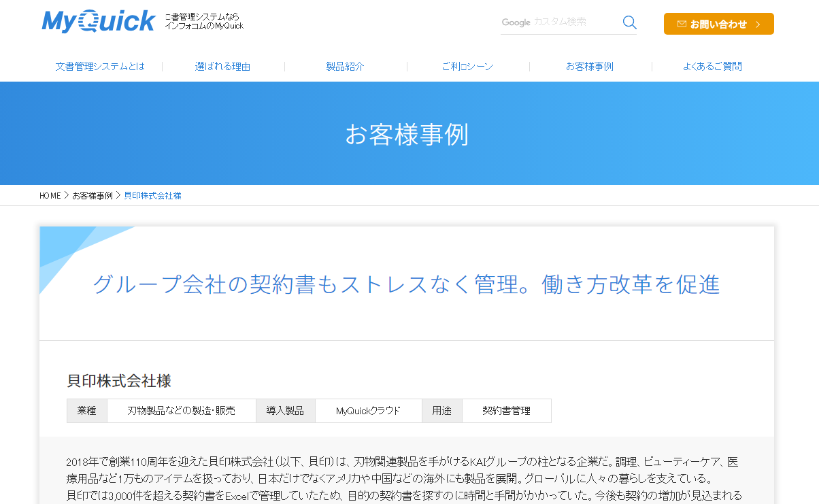Click the envelope icon on お問い合わせ
Screen dimensions: 819x504
(682, 24)
